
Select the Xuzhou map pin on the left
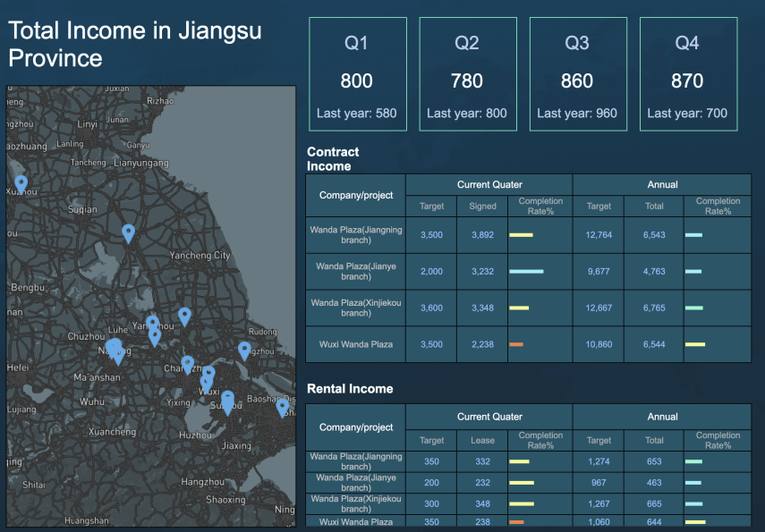(x=20, y=182)
